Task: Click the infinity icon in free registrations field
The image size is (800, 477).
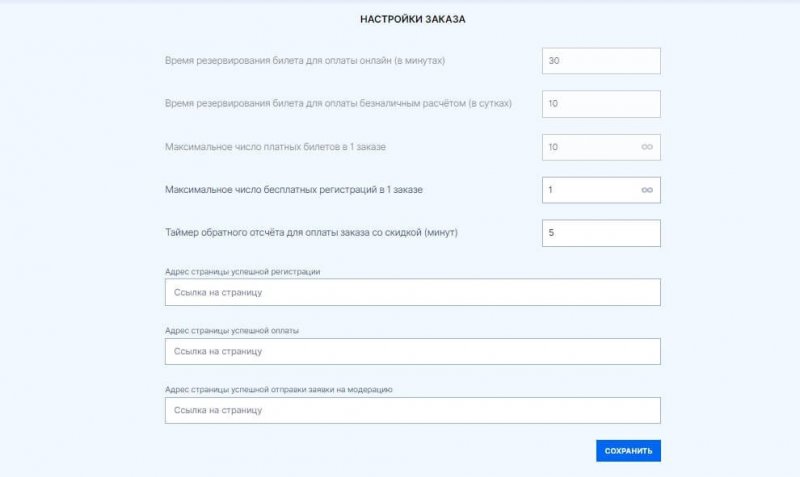Action: 647,190
